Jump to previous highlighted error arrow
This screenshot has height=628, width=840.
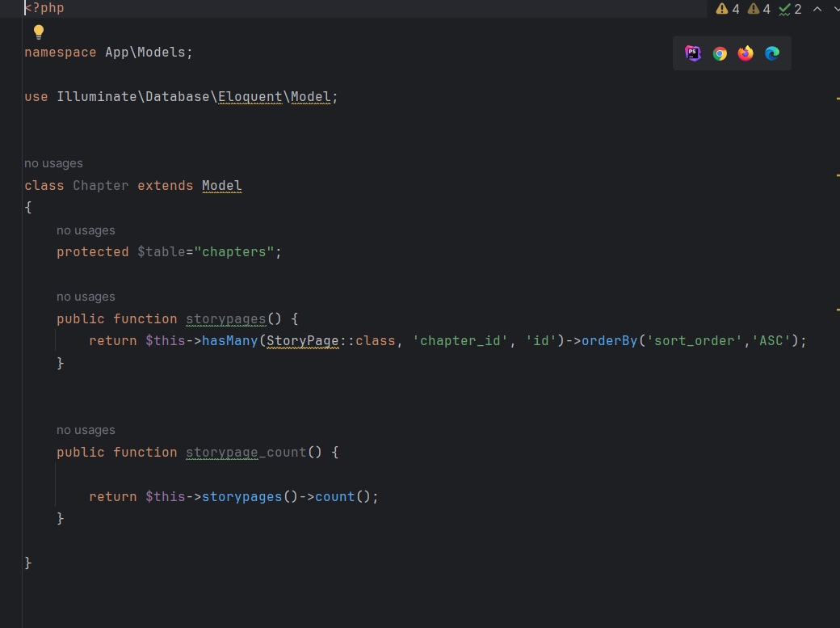(817, 9)
